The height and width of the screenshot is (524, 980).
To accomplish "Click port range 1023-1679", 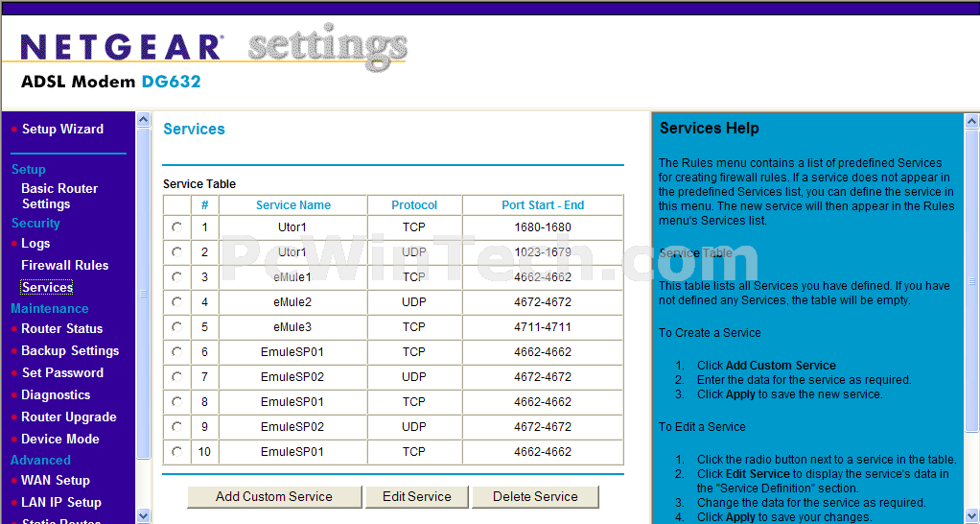I will [543, 252].
